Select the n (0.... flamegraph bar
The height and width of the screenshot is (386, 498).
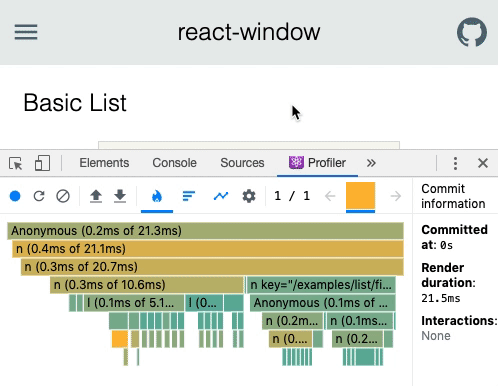[290, 339]
